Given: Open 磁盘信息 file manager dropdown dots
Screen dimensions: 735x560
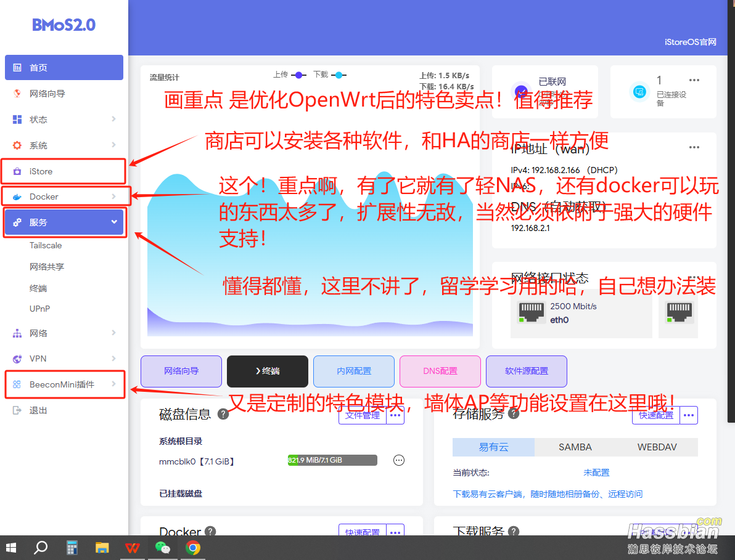Looking at the screenshot, I should pyautogui.click(x=395, y=415).
